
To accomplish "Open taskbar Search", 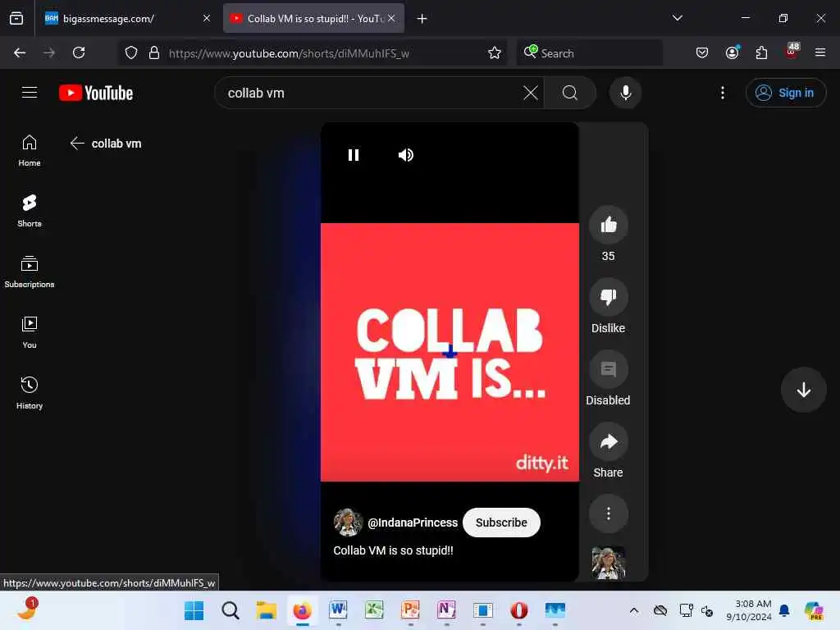I will [231, 610].
